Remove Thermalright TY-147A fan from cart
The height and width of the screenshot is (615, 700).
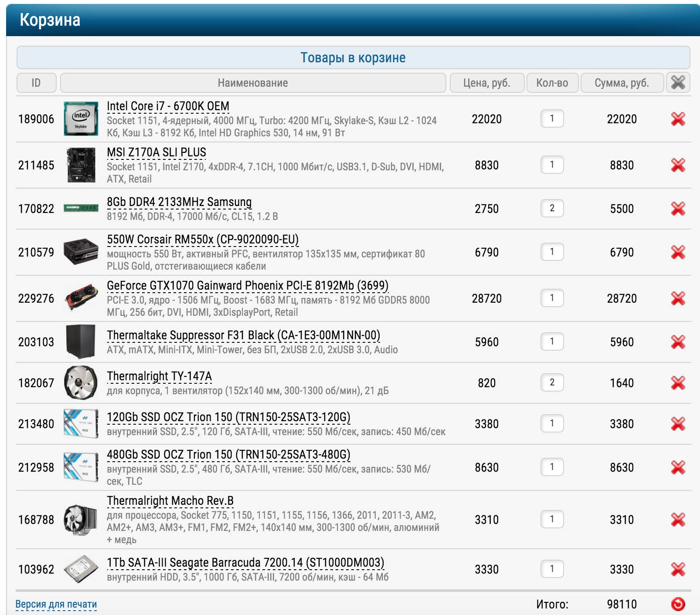pos(678,383)
